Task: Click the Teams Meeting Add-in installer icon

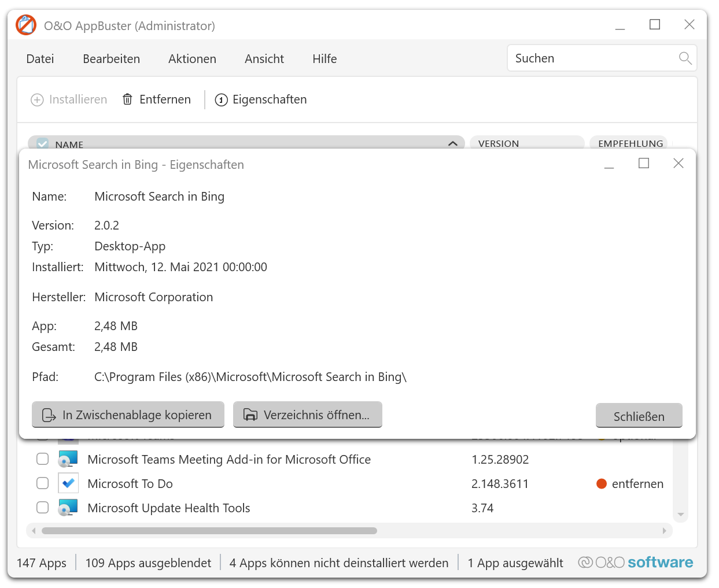Action: click(x=68, y=459)
